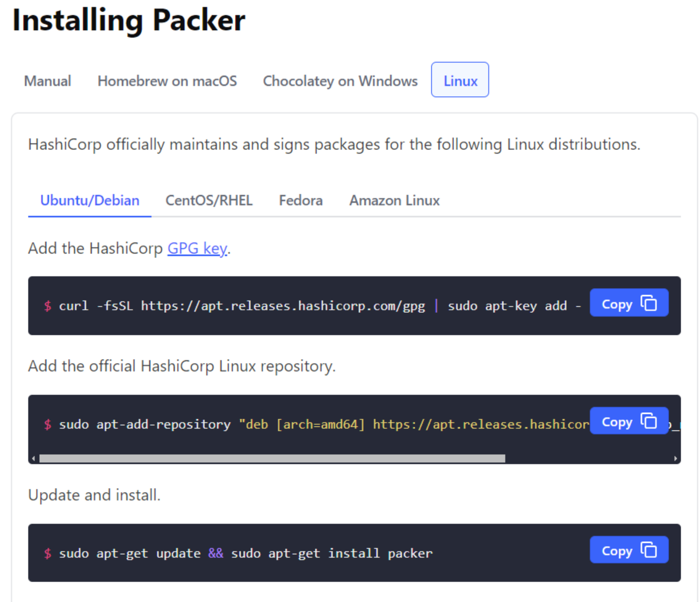Copy the curl GPG key command
Image resolution: width=700 pixels, height=602 pixels.
pyautogui.click(x=629, y=303)
